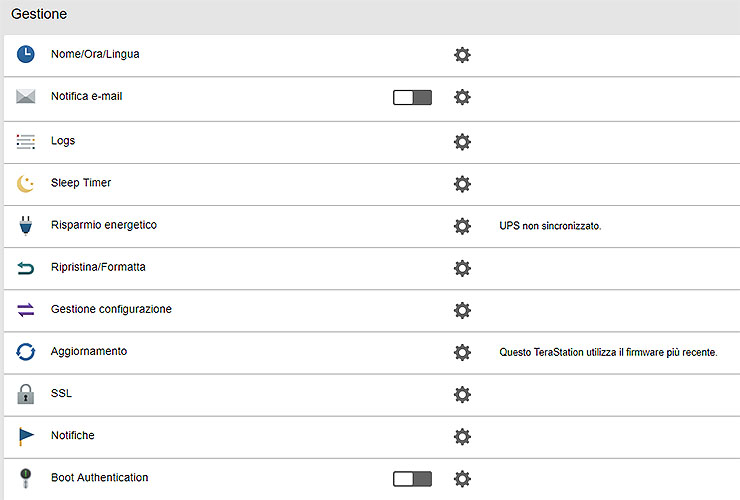Toggle the Boot Authentication switch
The width and height of the screenshot is (740, 500).
[412, 479]
